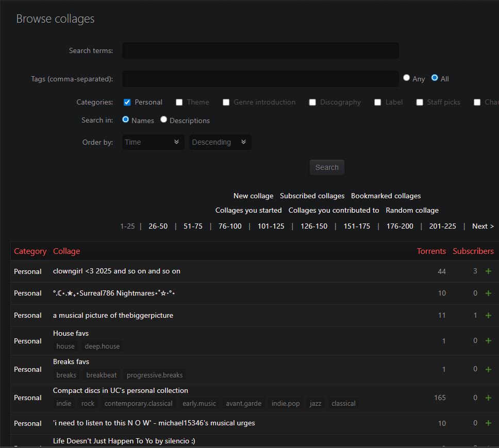
Task: Open the Order by Time dropdown
Action: point(153,142)
